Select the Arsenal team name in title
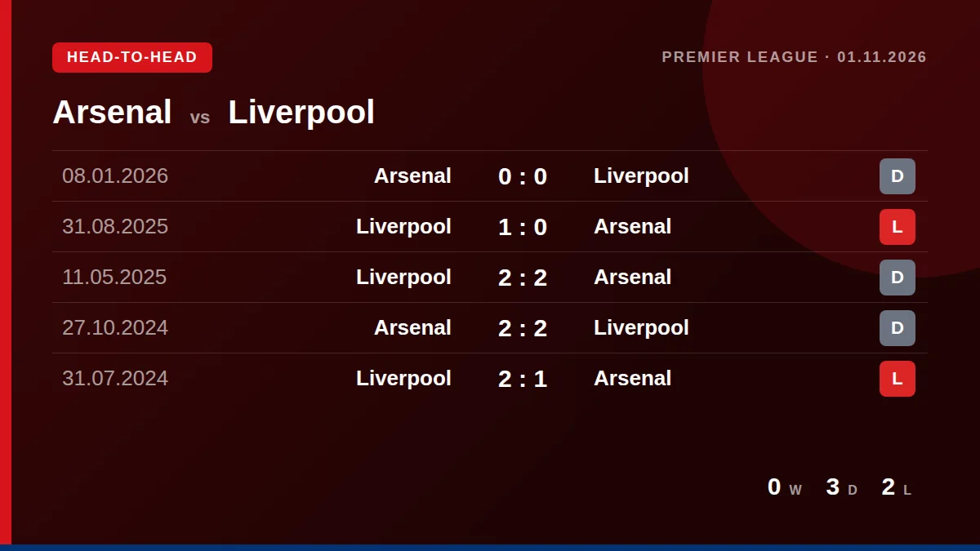 pos(112,112)
